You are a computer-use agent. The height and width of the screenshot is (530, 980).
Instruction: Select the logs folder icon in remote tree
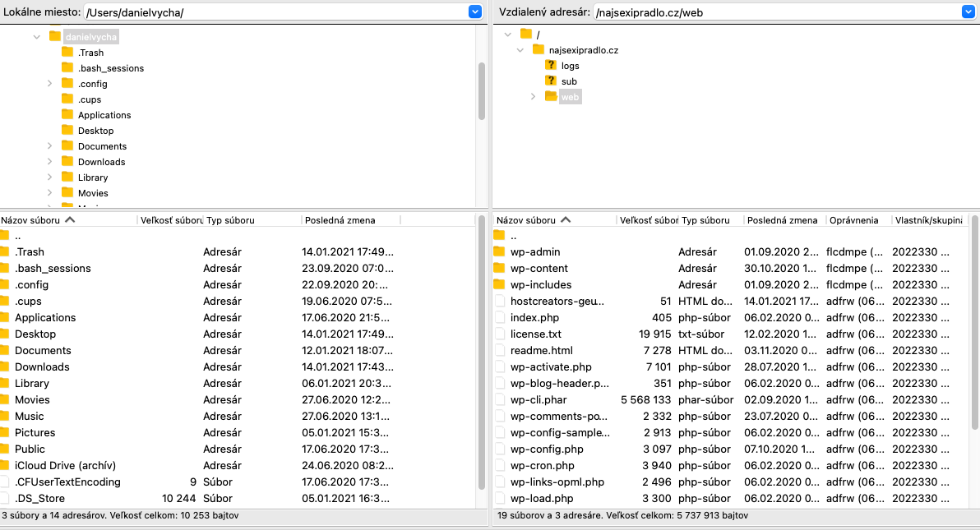[x=551, y=65]
